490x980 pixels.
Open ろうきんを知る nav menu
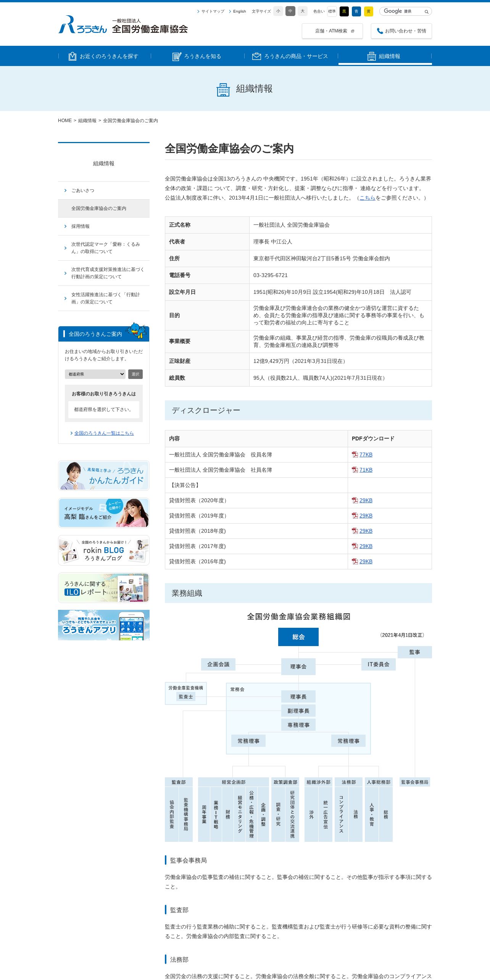198,56
